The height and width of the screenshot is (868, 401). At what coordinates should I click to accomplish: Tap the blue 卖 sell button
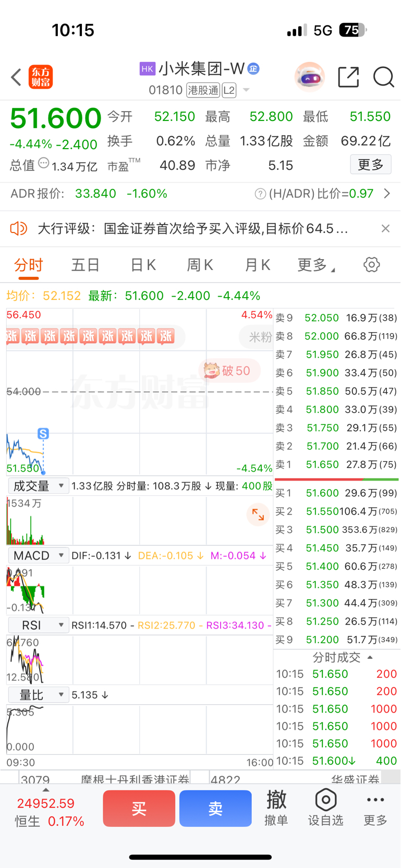[x=215, y=809]
